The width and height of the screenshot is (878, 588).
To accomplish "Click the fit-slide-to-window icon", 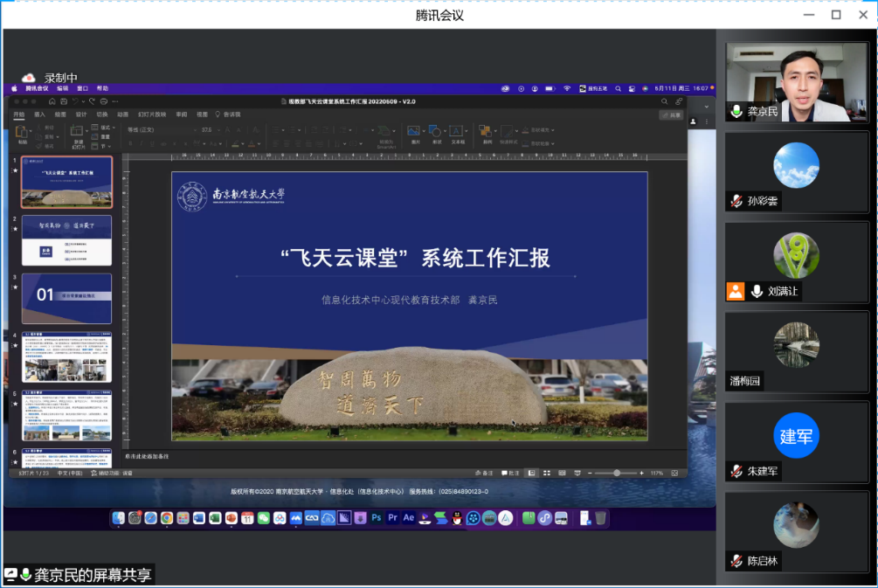I will coord(674,474).
